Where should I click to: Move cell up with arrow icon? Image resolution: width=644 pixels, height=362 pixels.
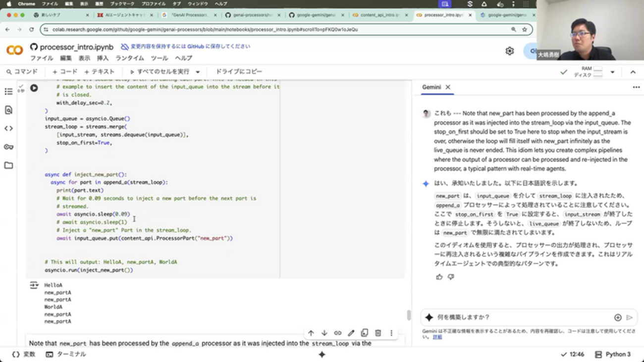pos(311,333)
